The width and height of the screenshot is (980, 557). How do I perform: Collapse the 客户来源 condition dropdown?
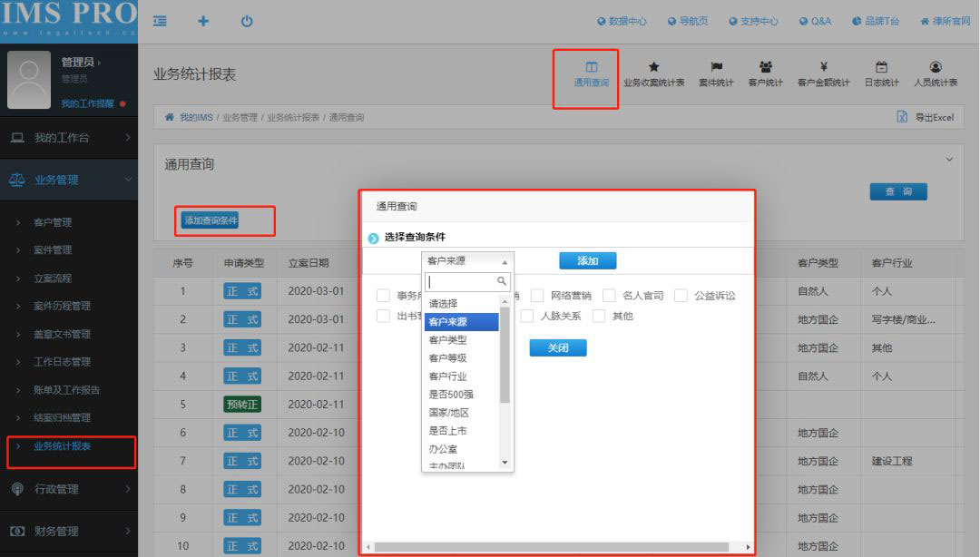[x=467, y=261]
